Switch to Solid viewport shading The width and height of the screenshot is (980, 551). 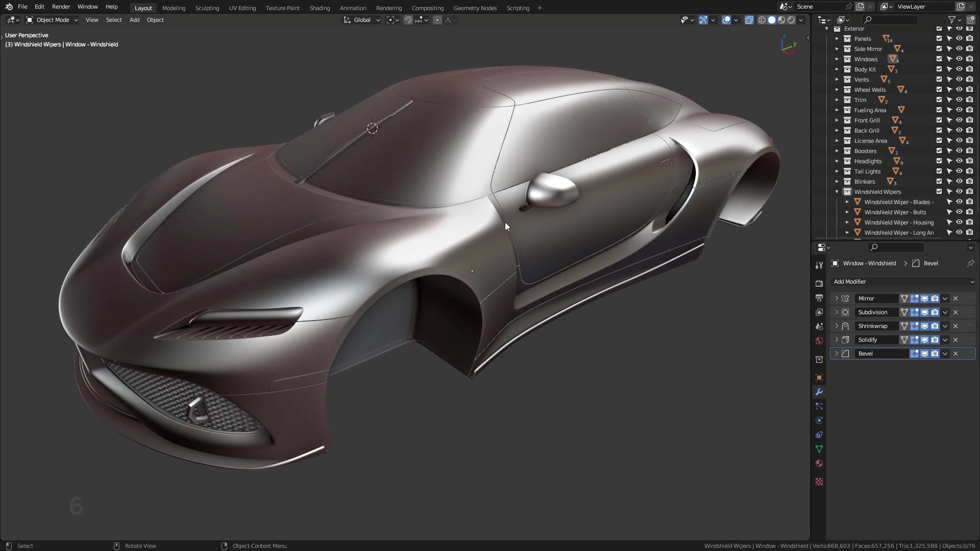772,20
